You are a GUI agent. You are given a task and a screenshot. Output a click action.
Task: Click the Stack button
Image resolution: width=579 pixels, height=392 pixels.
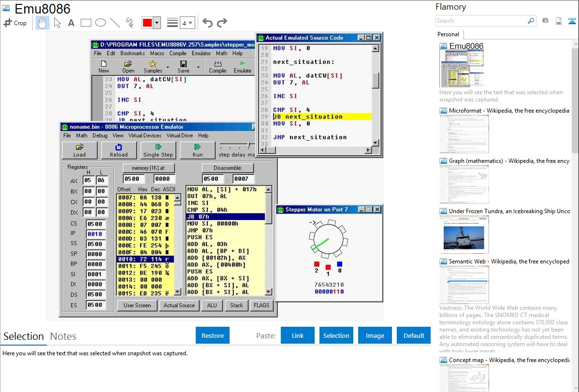point(236,305)
